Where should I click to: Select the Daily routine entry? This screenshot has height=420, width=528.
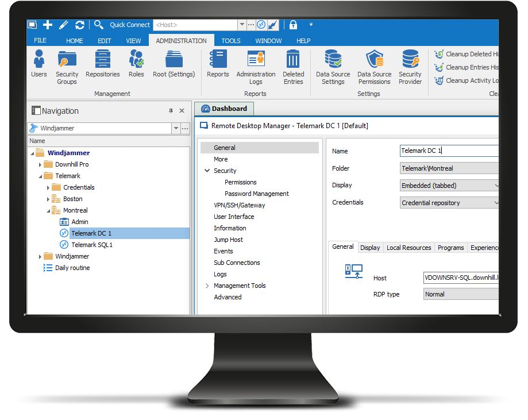72,268
